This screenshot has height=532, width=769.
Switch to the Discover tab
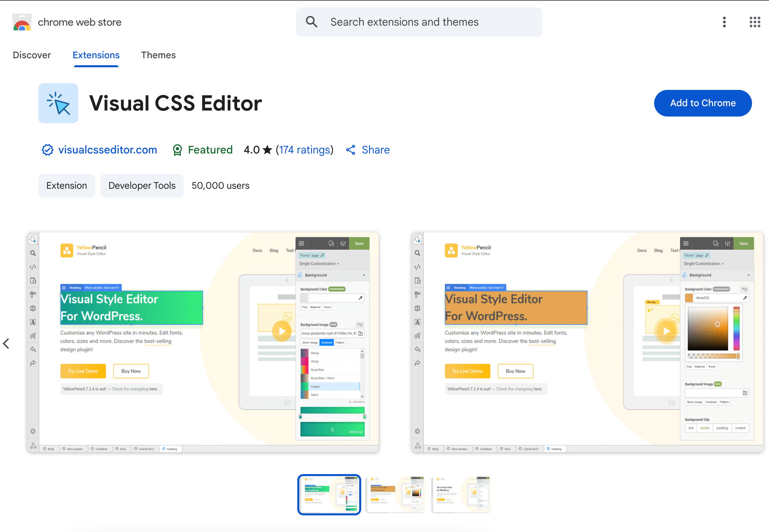tap(32, 55)
